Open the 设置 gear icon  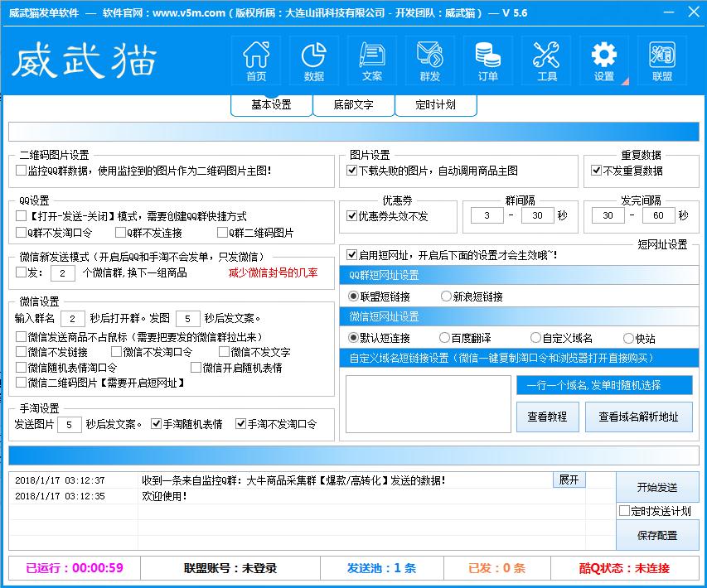click(603, 60)
